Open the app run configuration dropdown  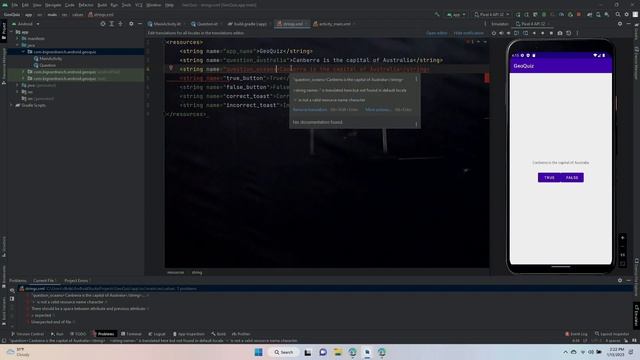456,15
